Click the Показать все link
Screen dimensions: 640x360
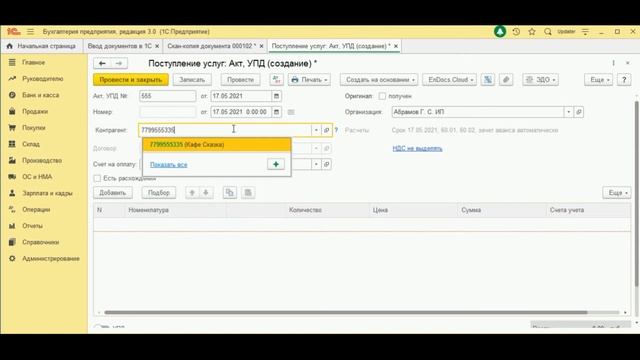[x=169, y=164]
